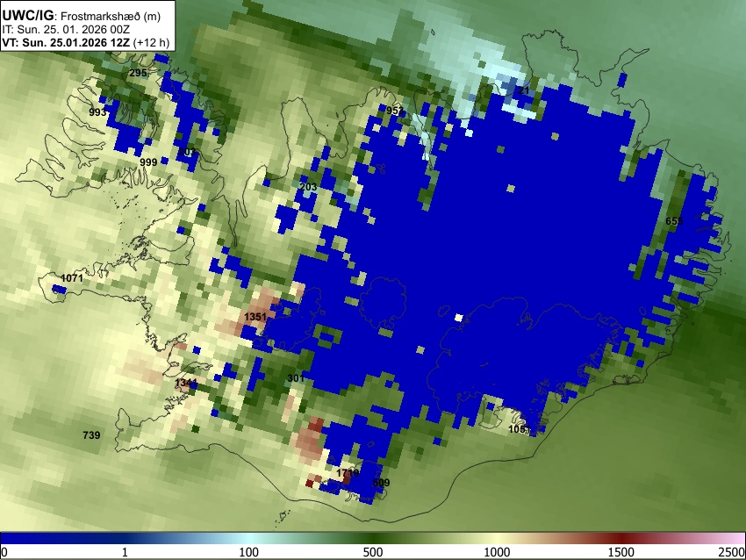Click the map value label 509
This screenshot has width=746, height=560.
pyautogui.click(x=381, y=483)
